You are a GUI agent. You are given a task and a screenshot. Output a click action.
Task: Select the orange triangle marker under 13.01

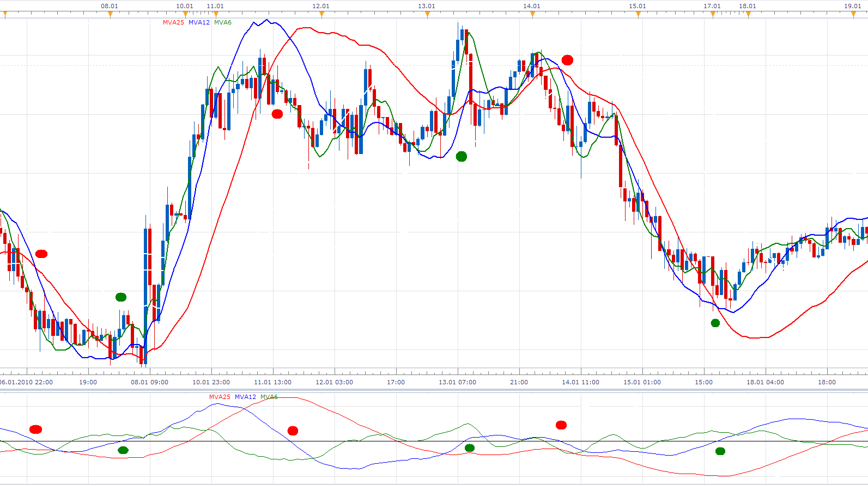(x=427, y=15)
